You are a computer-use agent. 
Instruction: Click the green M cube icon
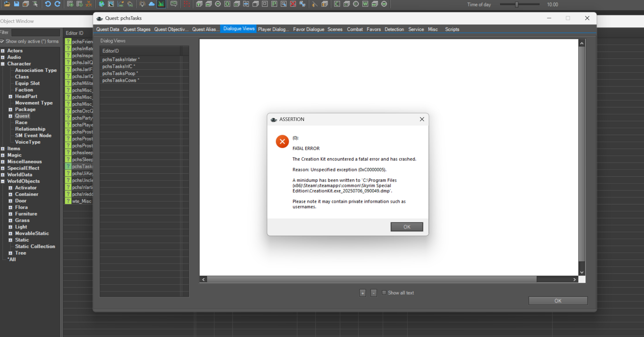pos(209,4)
